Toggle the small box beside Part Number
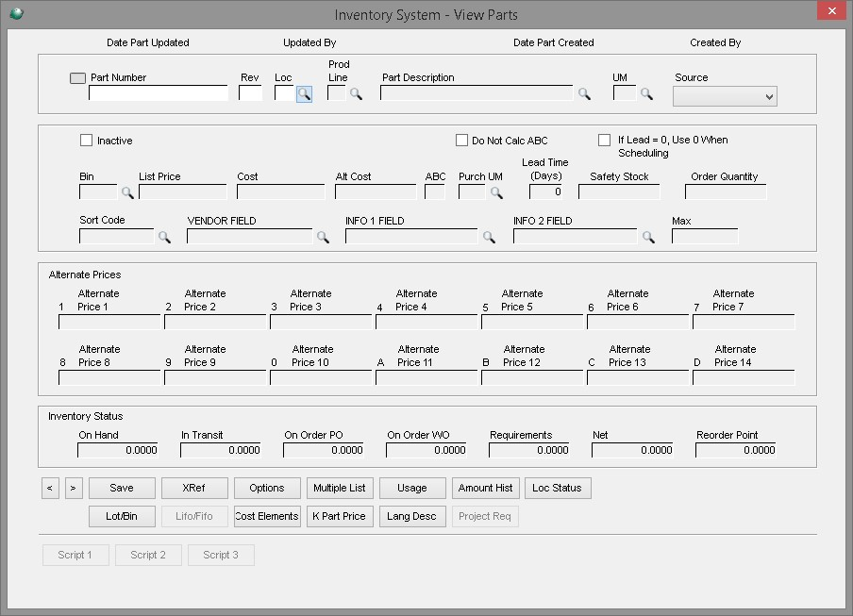 [77, 78]
